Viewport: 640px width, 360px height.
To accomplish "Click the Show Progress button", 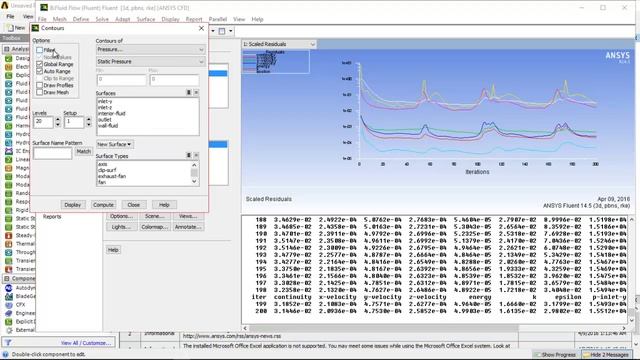I will [555, 355].
